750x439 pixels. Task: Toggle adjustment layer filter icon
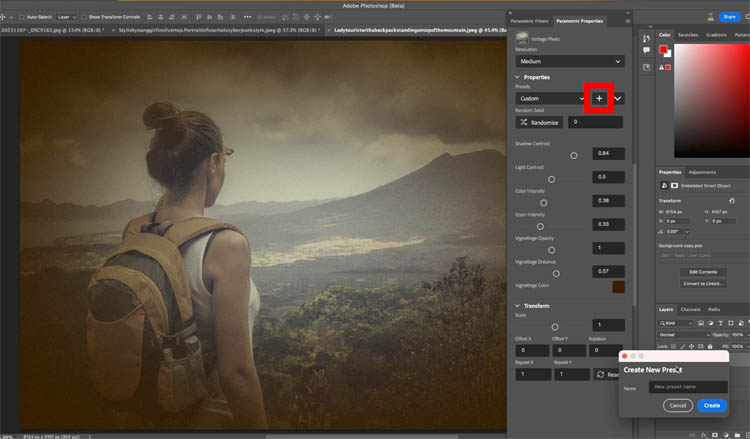click(711, 323)
